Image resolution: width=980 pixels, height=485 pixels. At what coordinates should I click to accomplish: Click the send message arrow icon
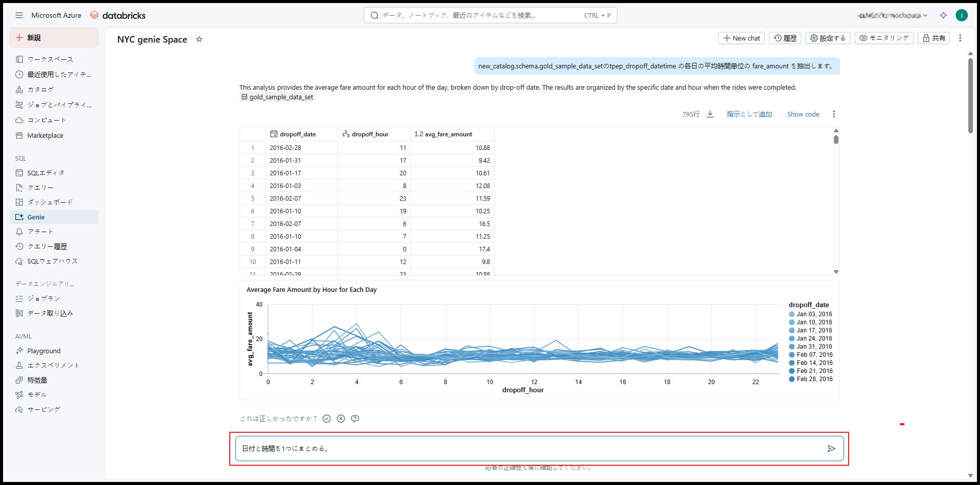click(831, 449)
